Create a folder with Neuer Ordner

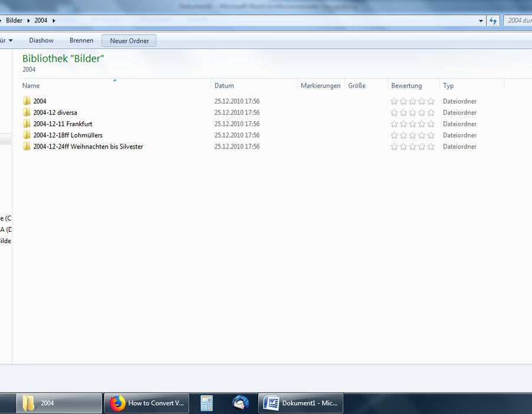pos(129,41)
